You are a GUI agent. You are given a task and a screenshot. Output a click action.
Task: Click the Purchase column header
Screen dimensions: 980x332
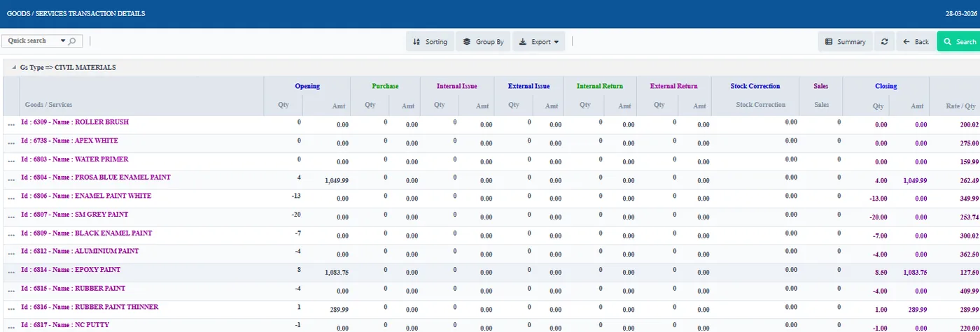coord(386,87)
